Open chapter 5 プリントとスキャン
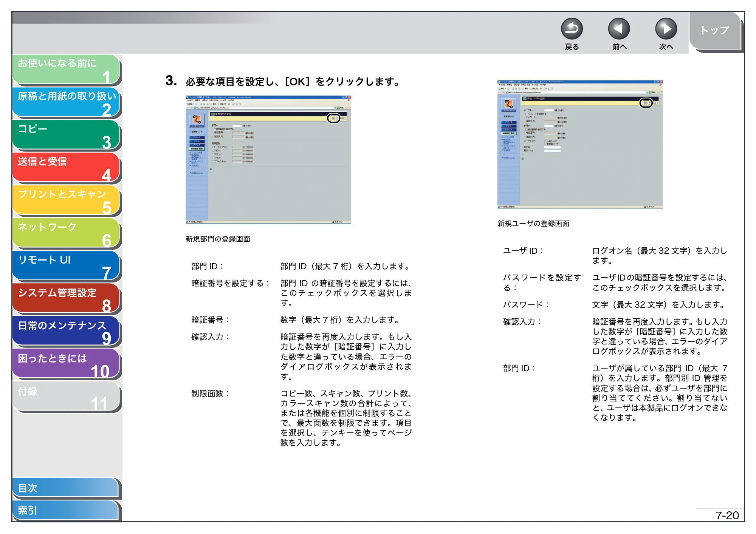Screen dimensions: 756x534 66,200
